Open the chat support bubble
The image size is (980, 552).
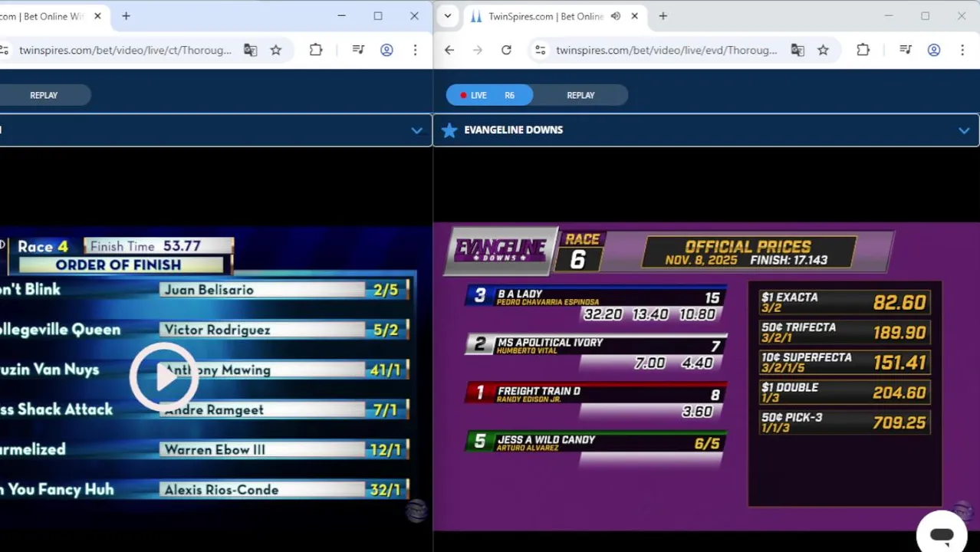coord(942,534)
